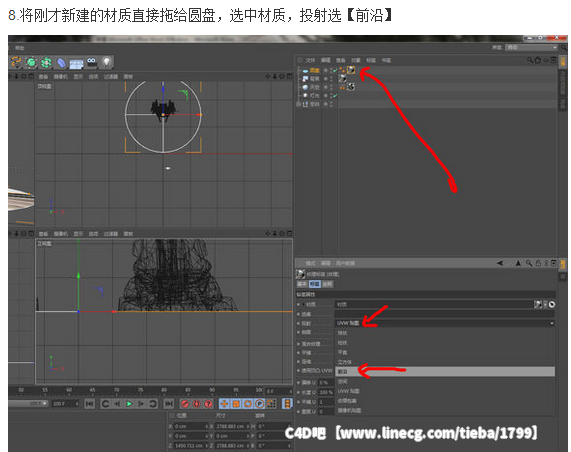Add a light with the bulb icon
Viewport: 571px width, 452px height.
pos(106,62)
